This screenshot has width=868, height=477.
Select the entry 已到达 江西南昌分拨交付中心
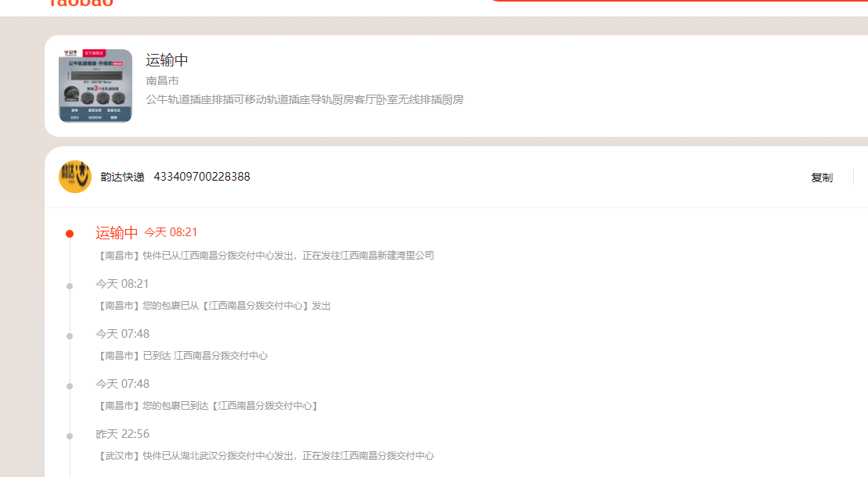tap(182, 356)
